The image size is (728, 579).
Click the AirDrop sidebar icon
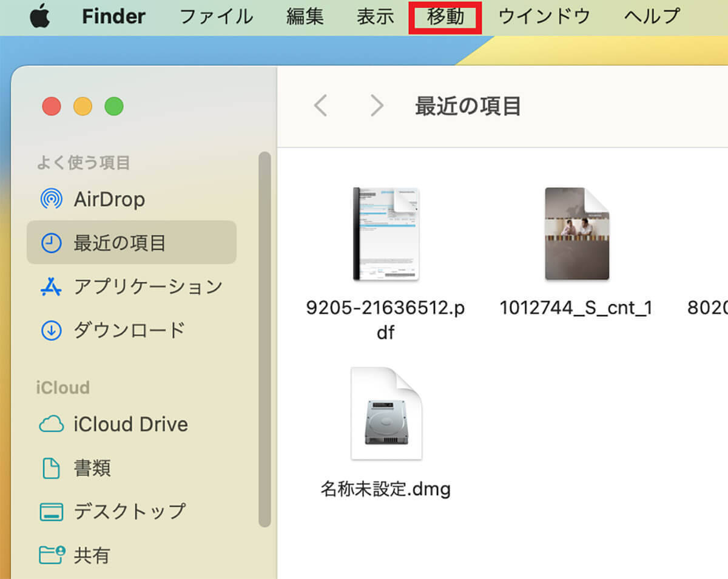pyautogui.click(x=51, y=199)
